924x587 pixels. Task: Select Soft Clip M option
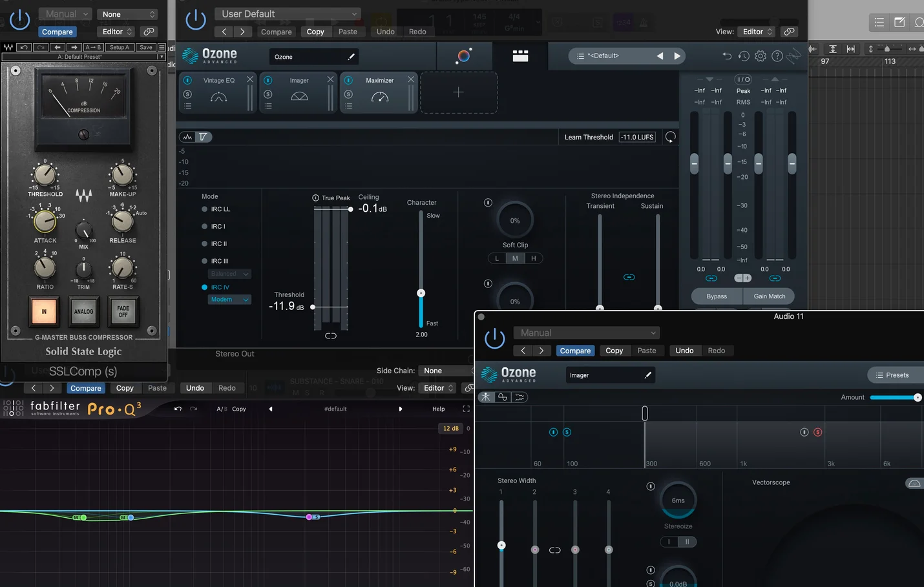515,258
